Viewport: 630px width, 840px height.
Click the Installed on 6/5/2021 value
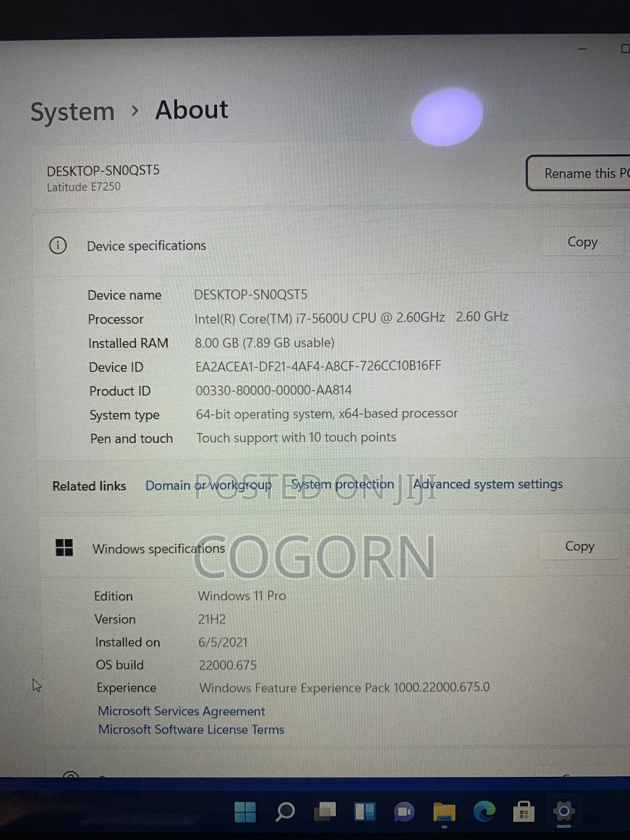click(x=223, y=642)
